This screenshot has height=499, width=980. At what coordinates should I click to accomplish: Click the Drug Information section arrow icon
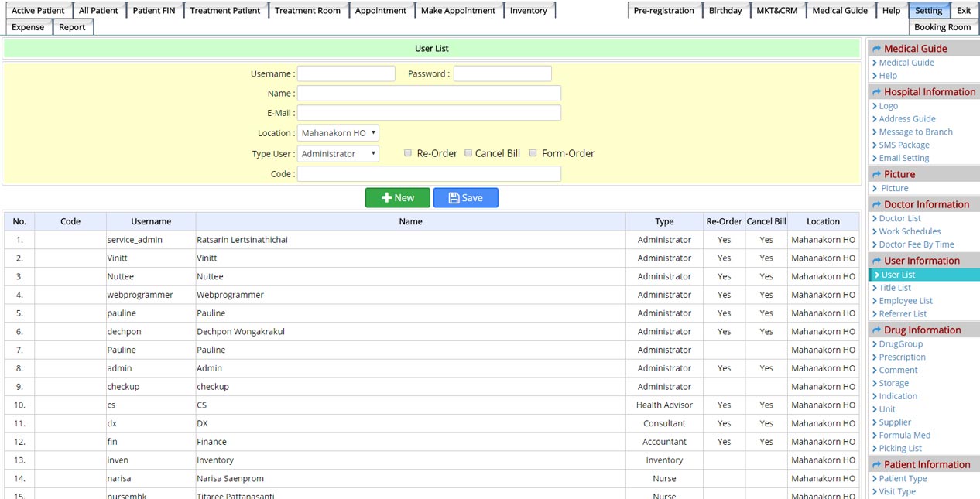876,330
